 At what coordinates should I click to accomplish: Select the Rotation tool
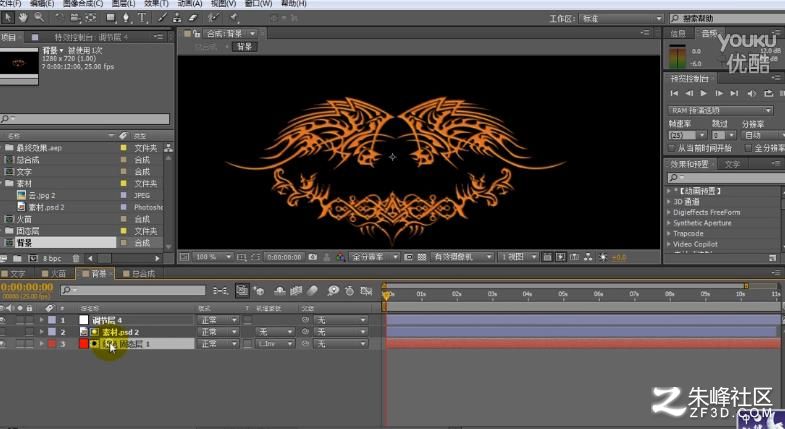(x=60, y=18)
